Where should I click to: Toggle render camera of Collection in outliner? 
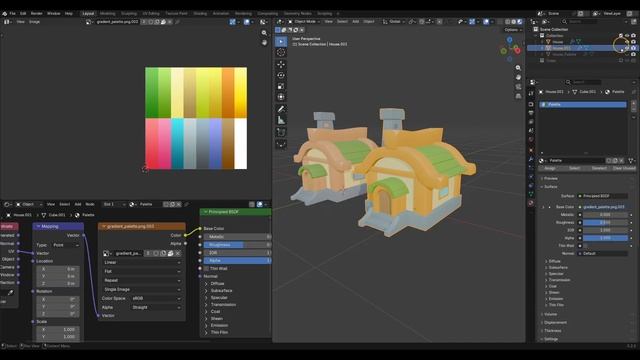(x=633, y=36)
